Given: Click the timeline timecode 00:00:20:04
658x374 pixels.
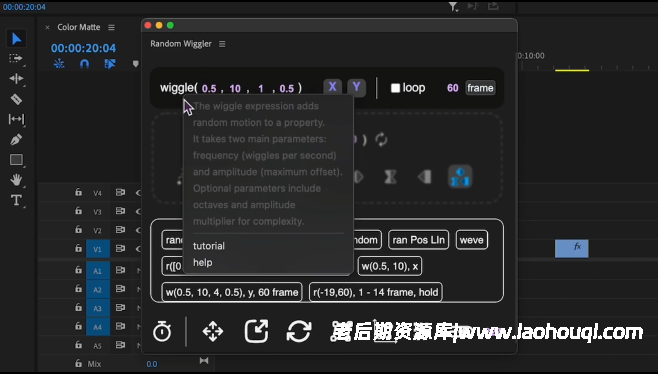Looking at the screenshot, I should click(x=84, y=48).
